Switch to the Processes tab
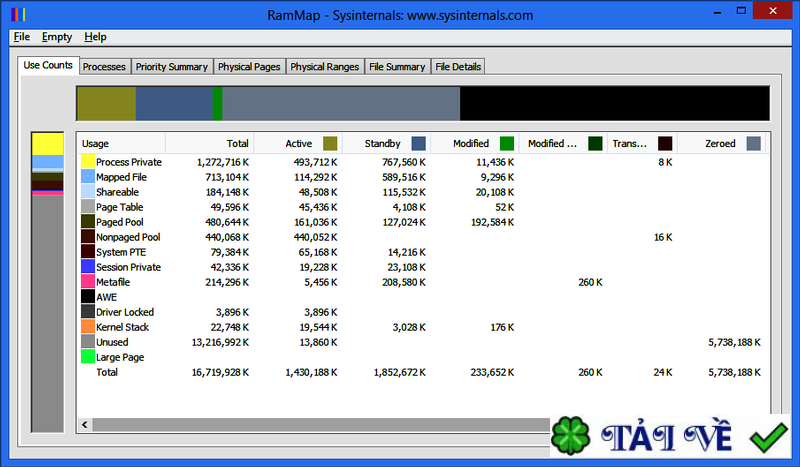The height and width of the screenshot is (467, 800). [x=104, y=67]
